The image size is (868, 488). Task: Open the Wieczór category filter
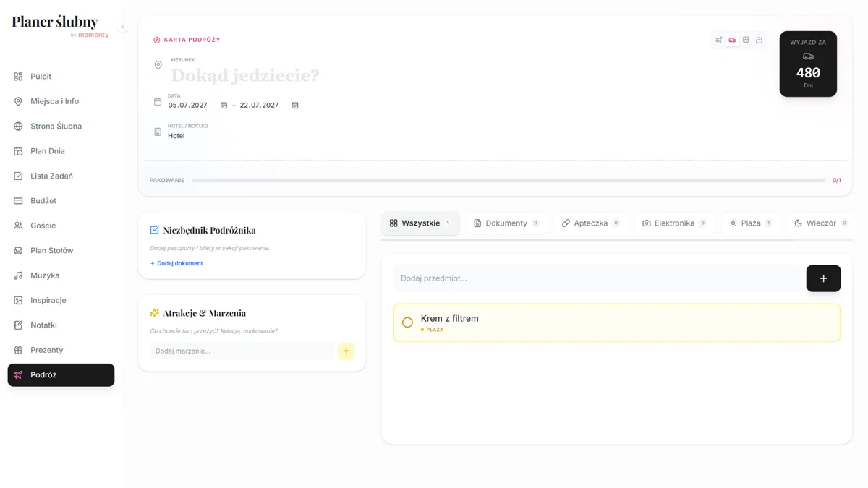820,223
